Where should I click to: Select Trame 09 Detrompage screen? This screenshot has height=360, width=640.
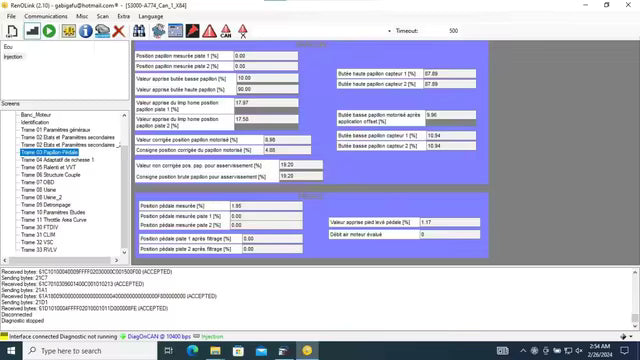point(46,205)
